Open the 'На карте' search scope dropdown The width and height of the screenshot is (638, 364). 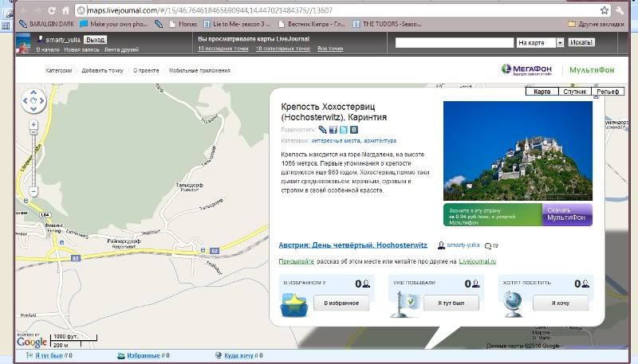tap(540, 43)
